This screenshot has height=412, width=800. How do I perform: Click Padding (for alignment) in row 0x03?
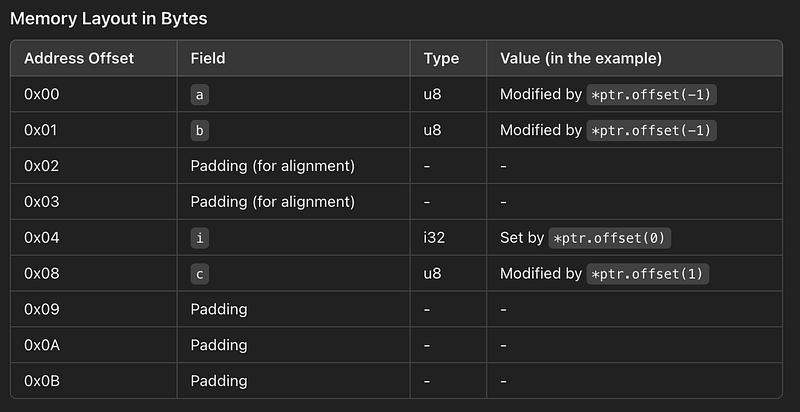pyautogui.click(x=272, y=202)
